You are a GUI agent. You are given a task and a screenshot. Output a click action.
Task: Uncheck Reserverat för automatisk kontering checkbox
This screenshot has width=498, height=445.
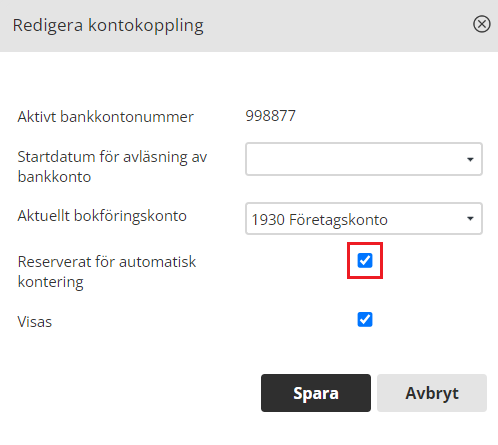pyautogui.click(x=365, y=260)
